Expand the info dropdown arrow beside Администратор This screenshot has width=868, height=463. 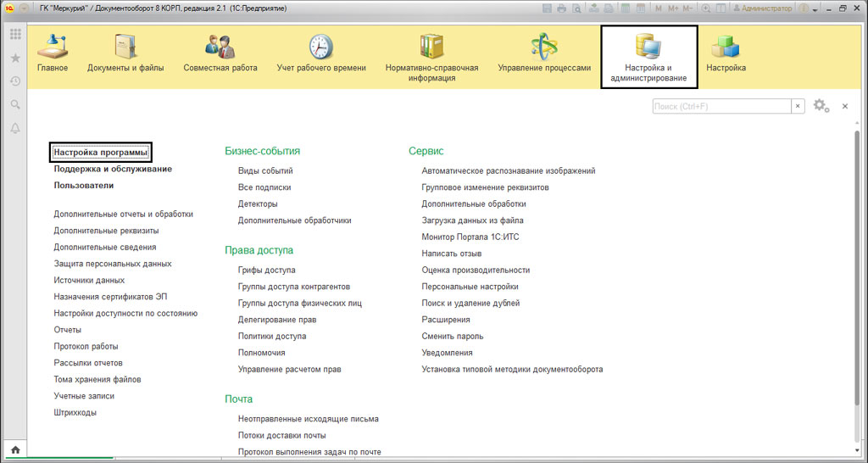tap(815, 8)
